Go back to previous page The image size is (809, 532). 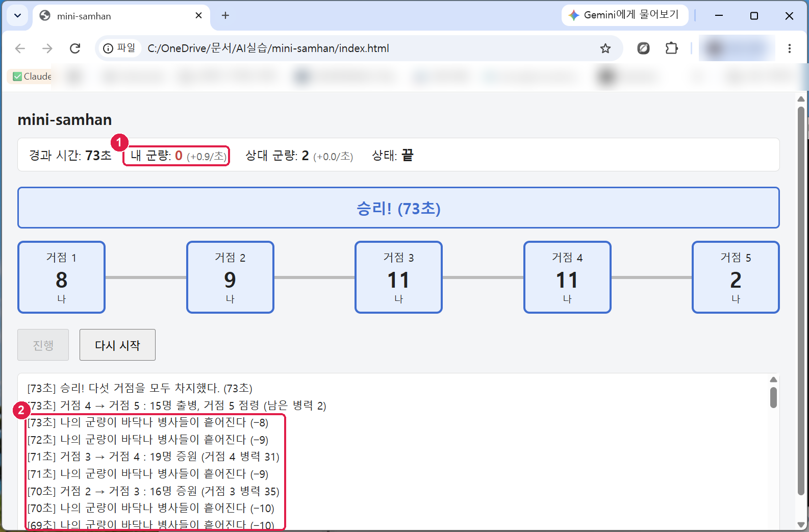(x=20, y=48)
